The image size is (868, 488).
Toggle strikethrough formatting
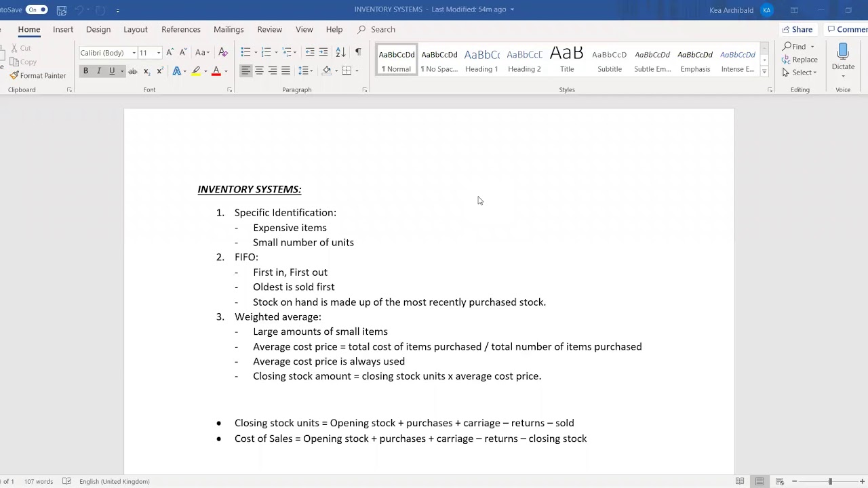[x=133, y=71]
